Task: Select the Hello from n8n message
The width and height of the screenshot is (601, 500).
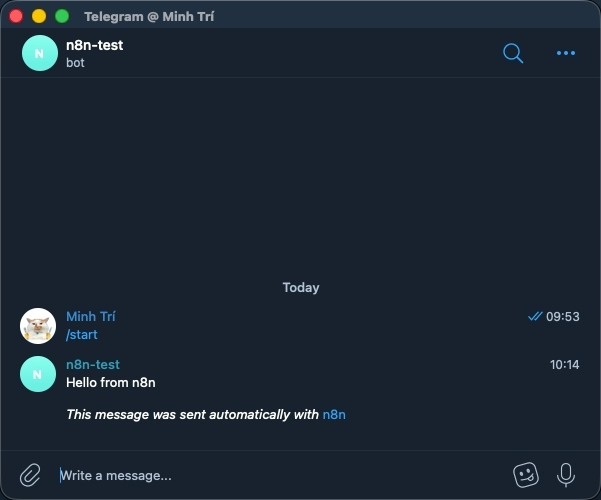Action: (111, 382)
